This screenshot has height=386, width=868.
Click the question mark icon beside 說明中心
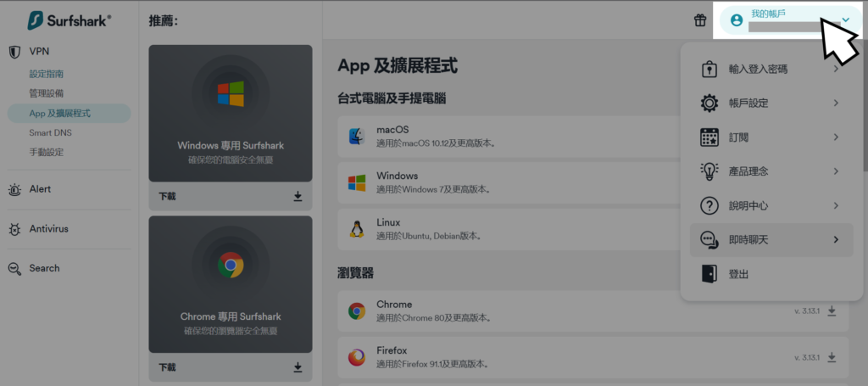709,206
